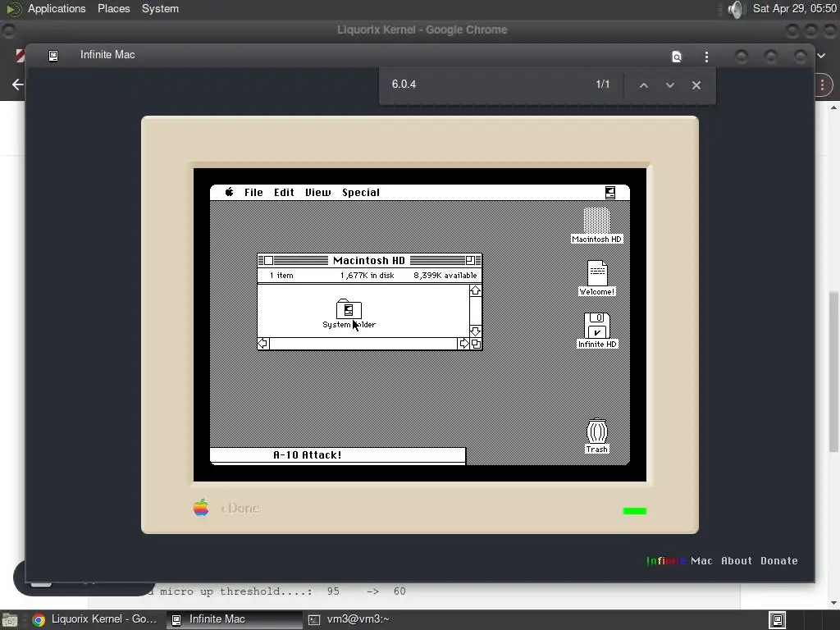The height and width of the screenshot is (630, 840).
Task: Select the Macintosh HD desktop icon
Action: [x=596, y=226]
